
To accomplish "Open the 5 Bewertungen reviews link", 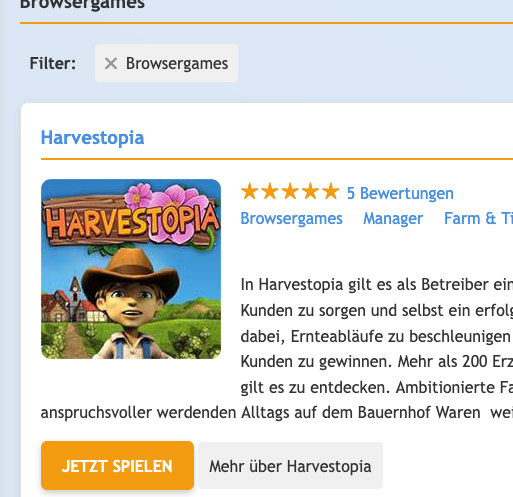I will pos(400,193).
